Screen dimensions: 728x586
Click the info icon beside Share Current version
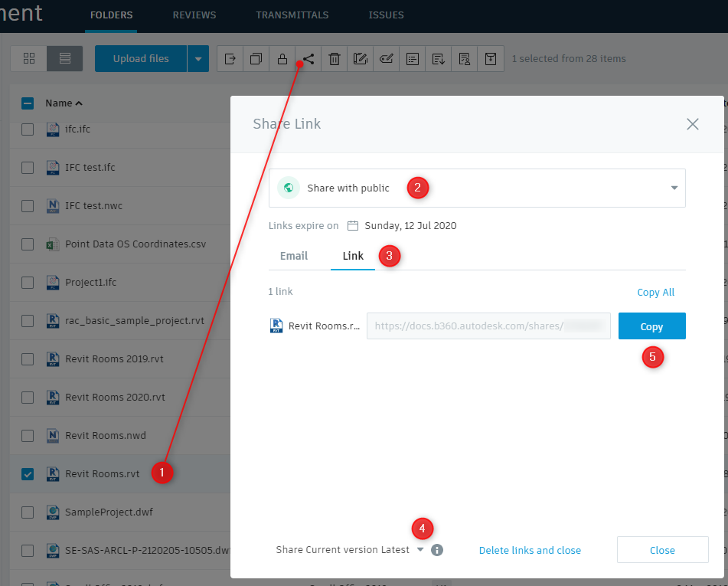[x=437, y=550]
